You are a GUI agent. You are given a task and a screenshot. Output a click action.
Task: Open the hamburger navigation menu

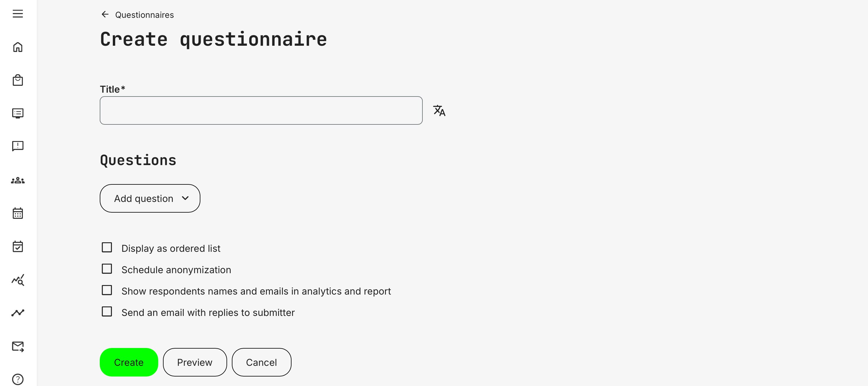(18, 14)
